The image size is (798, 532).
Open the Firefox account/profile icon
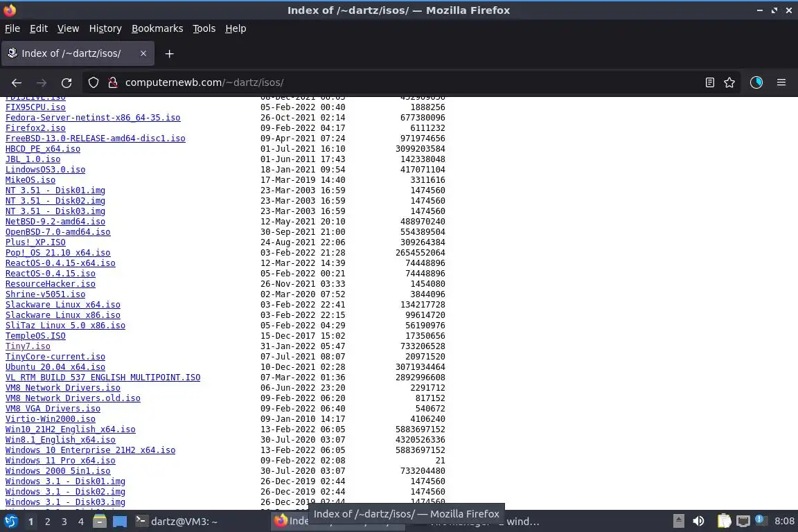coord(756,82)
